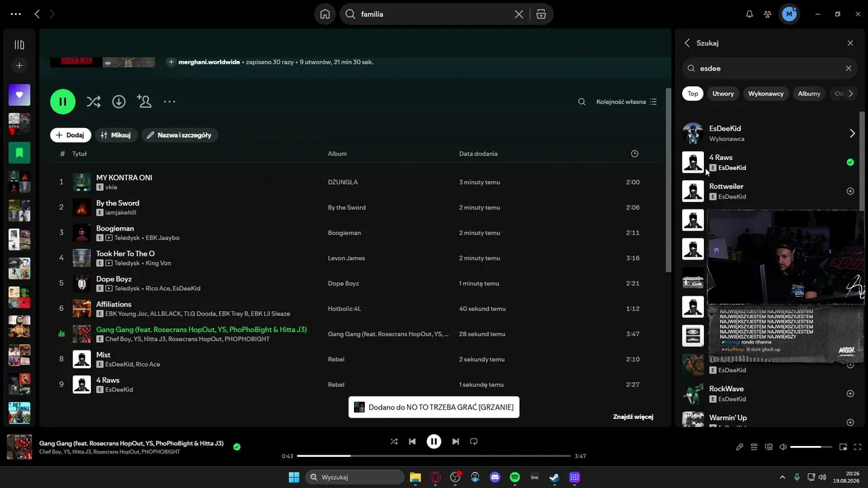Screen dimensions: 868x488
Task: Add RockWave to the playlist
Action: (850, 394)
